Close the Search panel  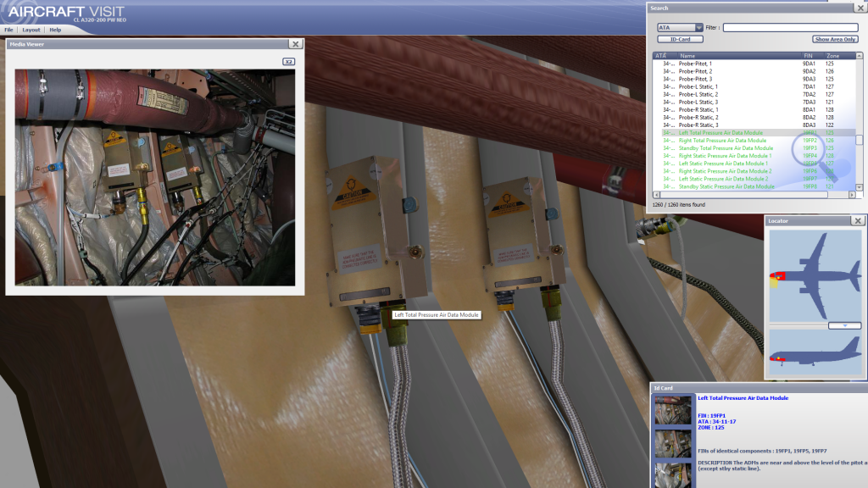[x=861, y=8]
